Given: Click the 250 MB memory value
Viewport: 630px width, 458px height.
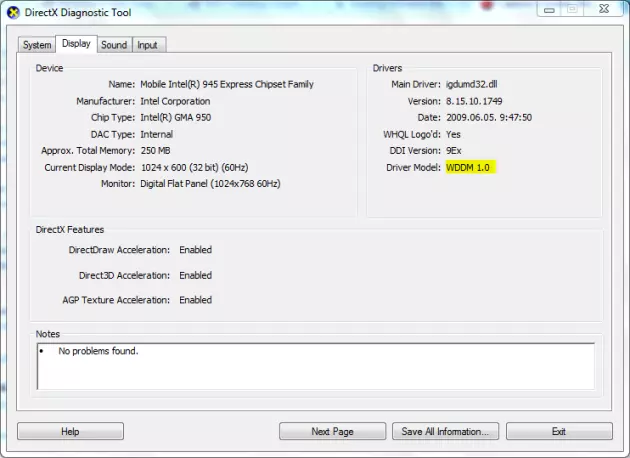Looking at the screenshot, I should pyautogui.click(x=155, y=151).
